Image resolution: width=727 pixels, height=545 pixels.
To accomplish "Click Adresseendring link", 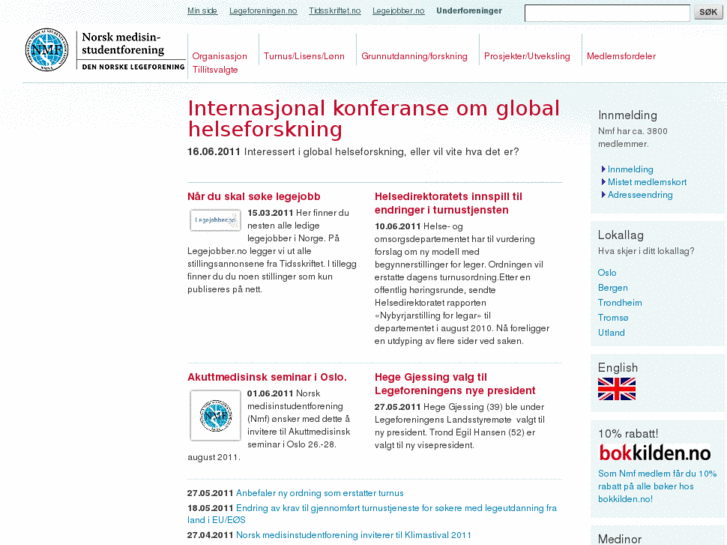I will pos(640,195).
